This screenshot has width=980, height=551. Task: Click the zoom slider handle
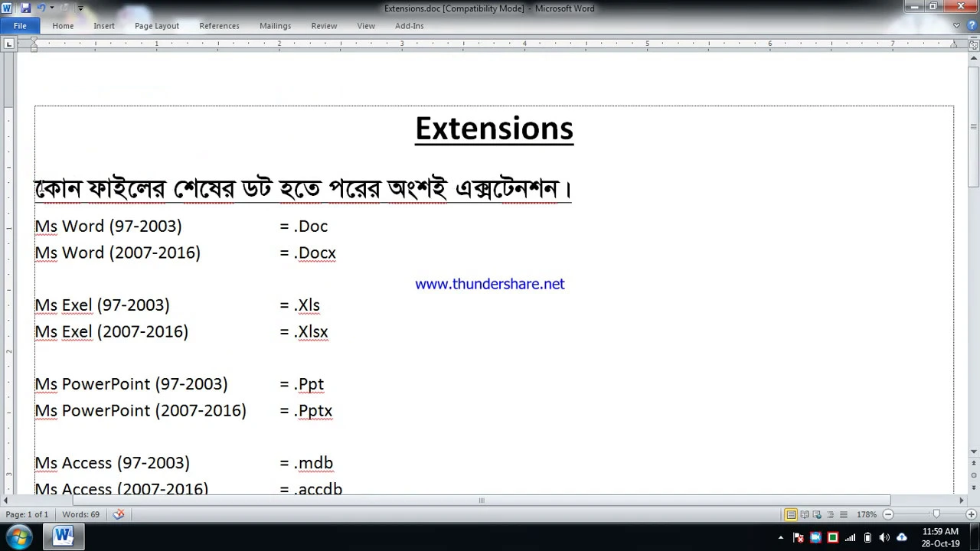click(x=936, y=514)
